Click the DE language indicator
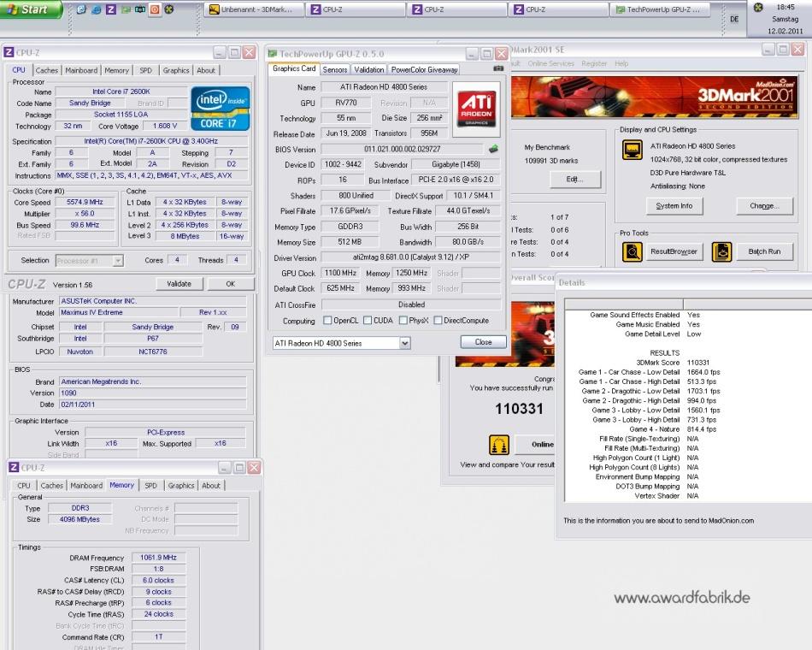Screen dimensions: 812x650 [x=734, y=19]
